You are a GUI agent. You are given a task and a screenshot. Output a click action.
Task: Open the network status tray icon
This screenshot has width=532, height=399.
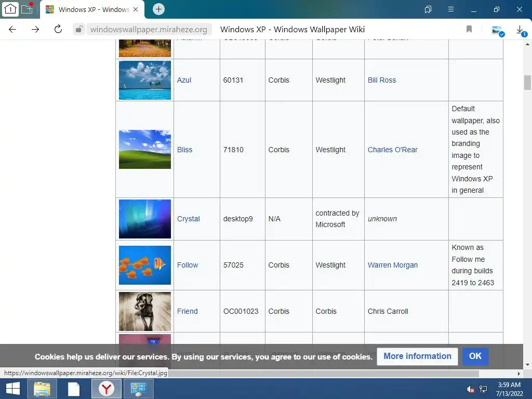(x=483, y=389)
